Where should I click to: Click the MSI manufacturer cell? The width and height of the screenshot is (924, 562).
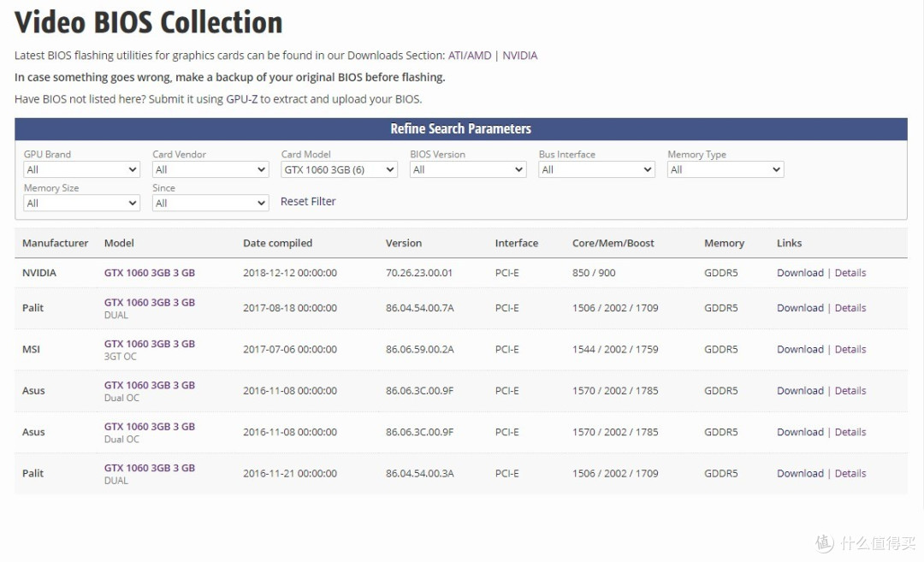32,349
